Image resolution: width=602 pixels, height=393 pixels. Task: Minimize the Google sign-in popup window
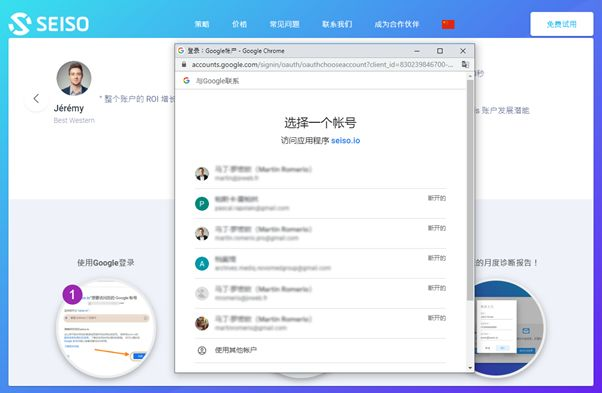point(417,51)
